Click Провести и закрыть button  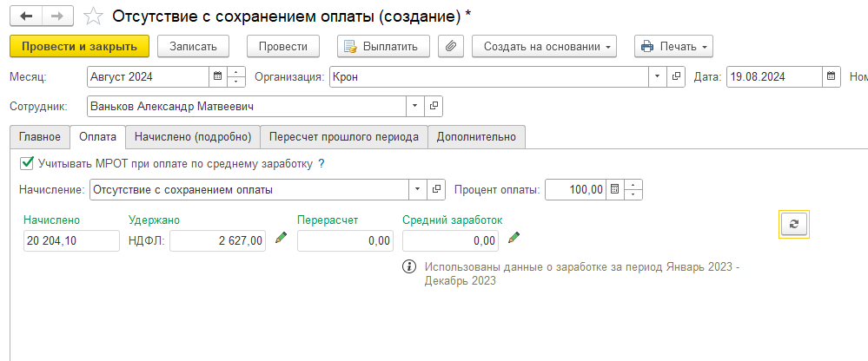(x=79, y=47)
